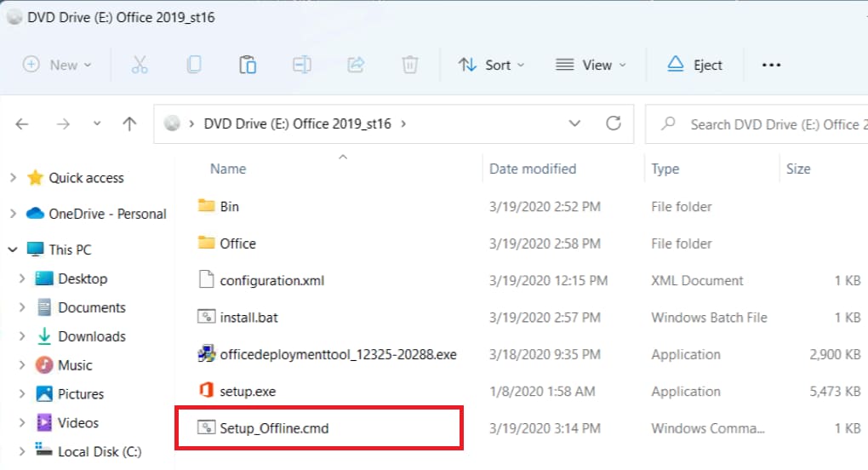Click the Quick access star icon
Screen dimensions: 868x470
coord(35,177)
